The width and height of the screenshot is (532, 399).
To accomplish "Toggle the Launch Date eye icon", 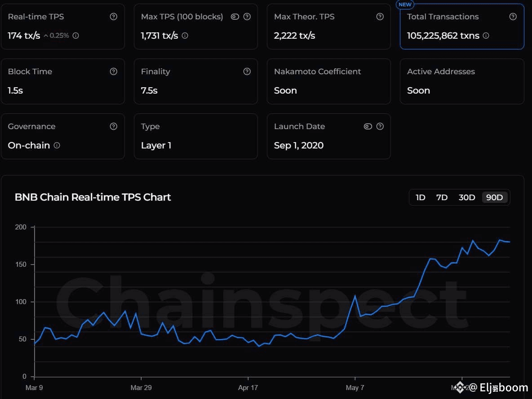I will pos(368,126).
